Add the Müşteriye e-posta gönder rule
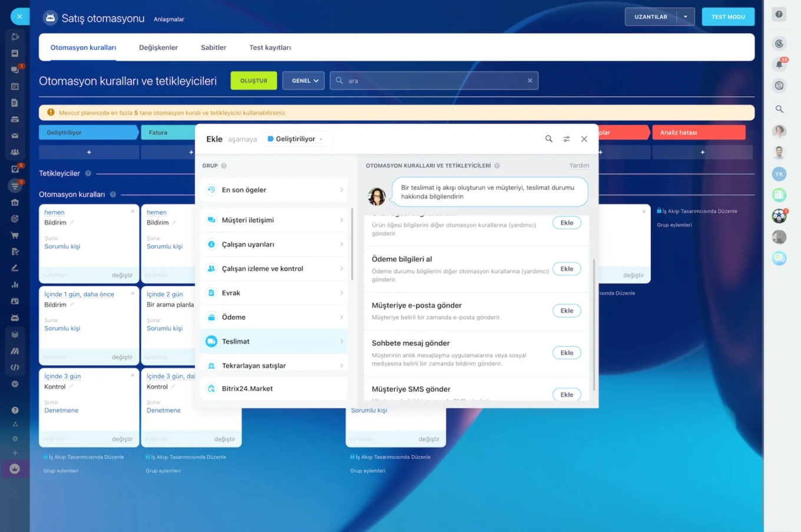The height and width of the screenshot is (532, 801). click(x=566, y=311)
